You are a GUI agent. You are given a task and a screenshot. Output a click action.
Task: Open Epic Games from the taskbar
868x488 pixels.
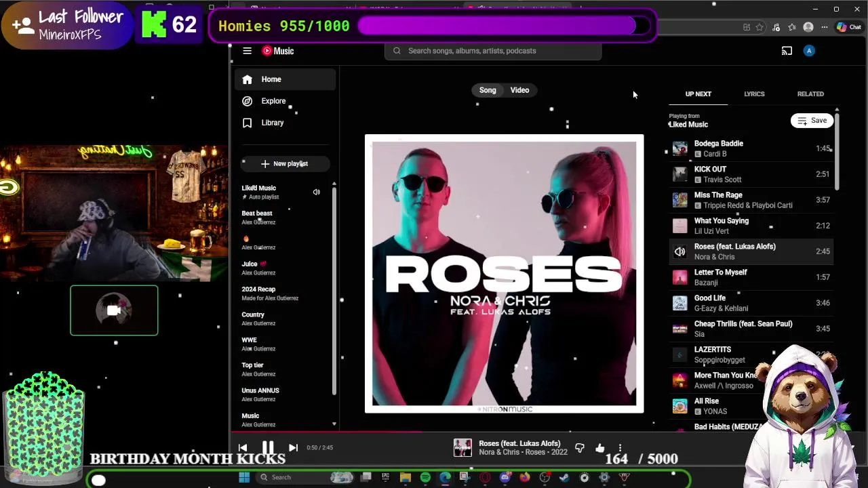coord(385,477)
